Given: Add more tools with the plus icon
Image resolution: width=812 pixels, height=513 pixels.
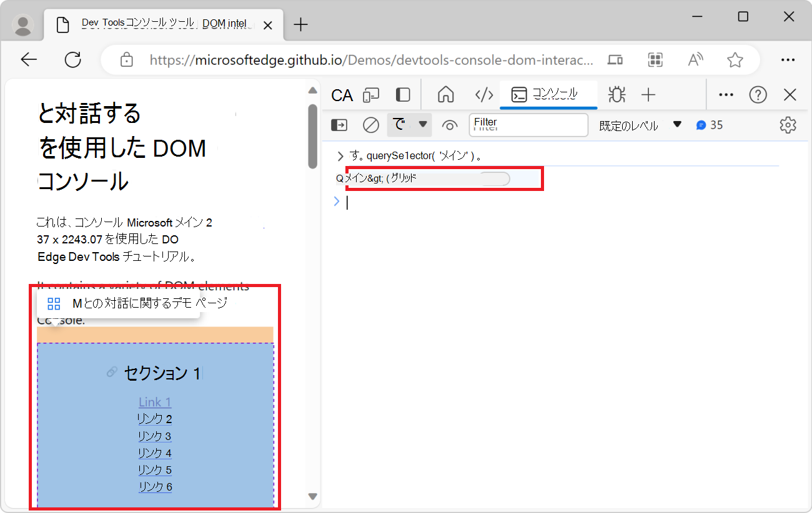Looking at the screenshot, I should tap(648, 94).
